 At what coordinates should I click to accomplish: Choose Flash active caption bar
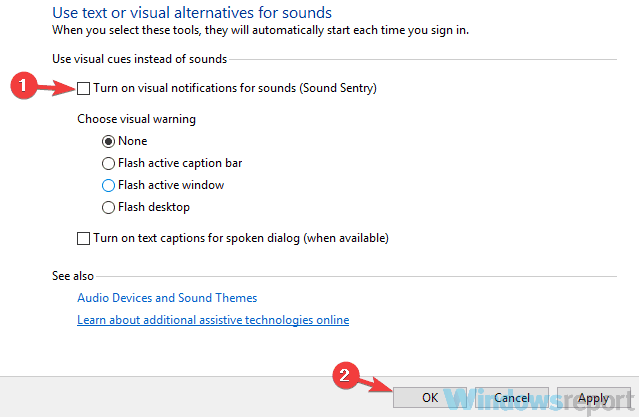[x=109, y=163]
